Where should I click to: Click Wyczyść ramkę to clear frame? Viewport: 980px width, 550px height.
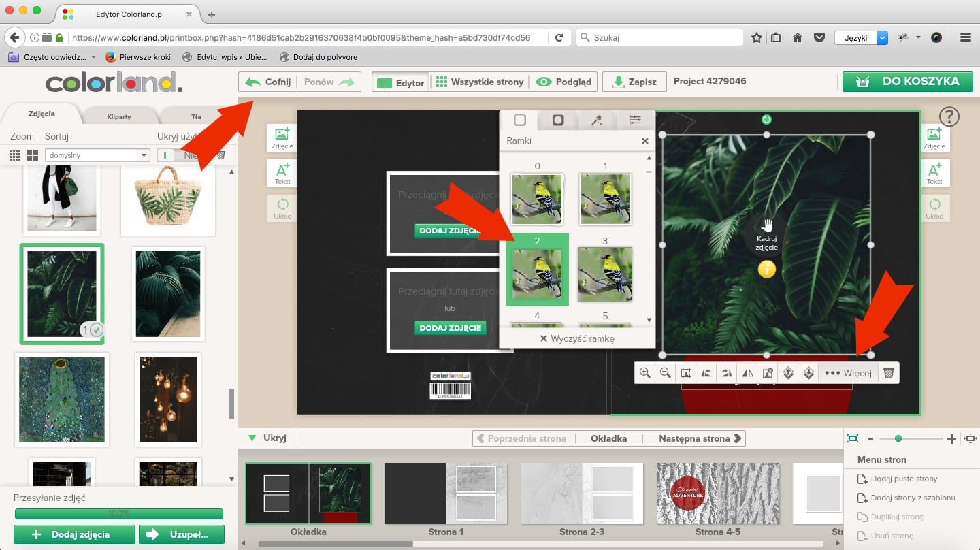tap(577, 338)
